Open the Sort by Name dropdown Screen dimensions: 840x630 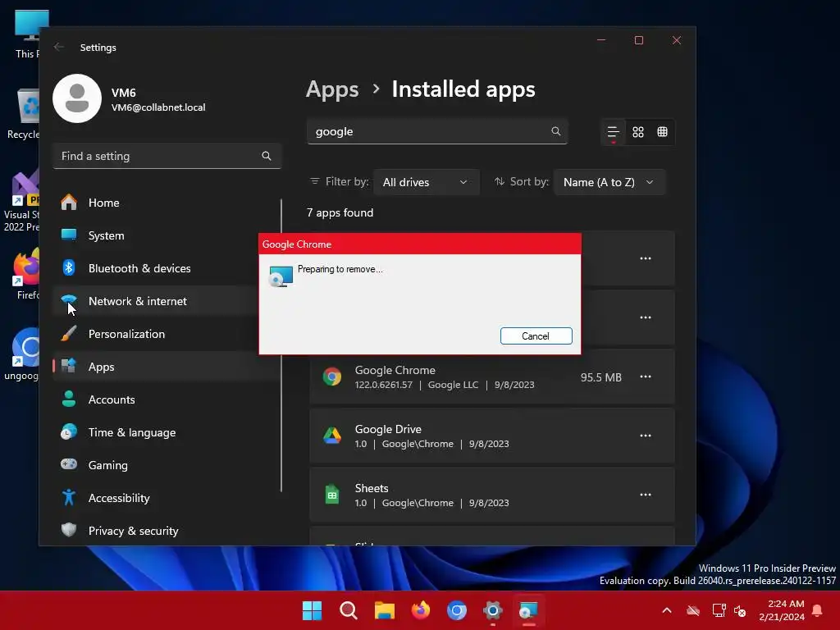click(609, 182)
